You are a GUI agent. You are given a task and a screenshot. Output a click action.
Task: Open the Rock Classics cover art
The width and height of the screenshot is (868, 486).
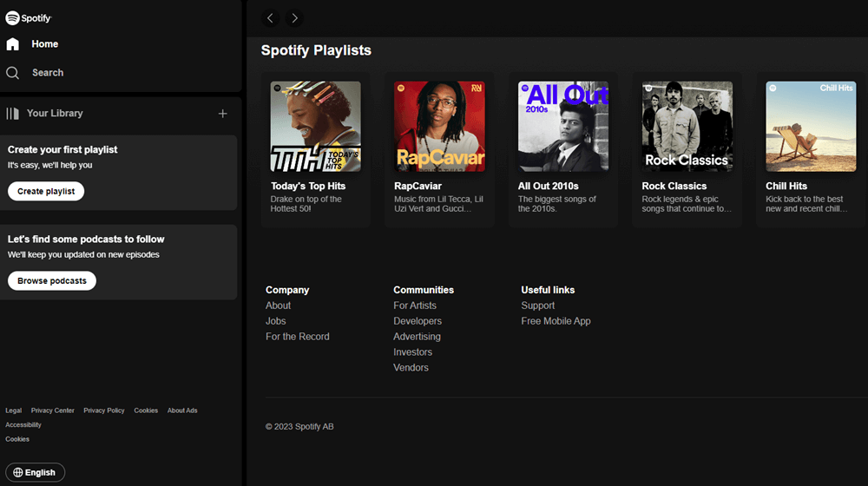point(687,126)
